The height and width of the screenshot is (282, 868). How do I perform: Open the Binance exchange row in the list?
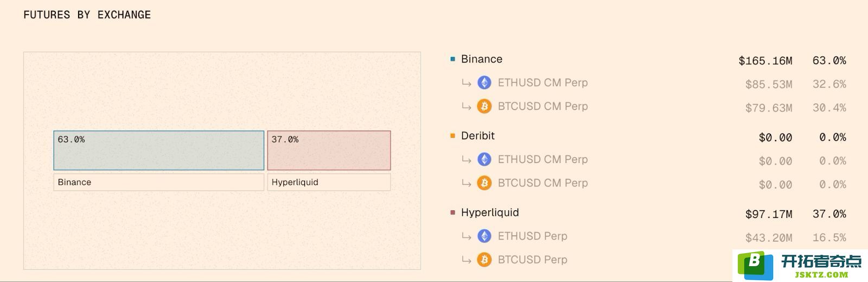point(648,59)
